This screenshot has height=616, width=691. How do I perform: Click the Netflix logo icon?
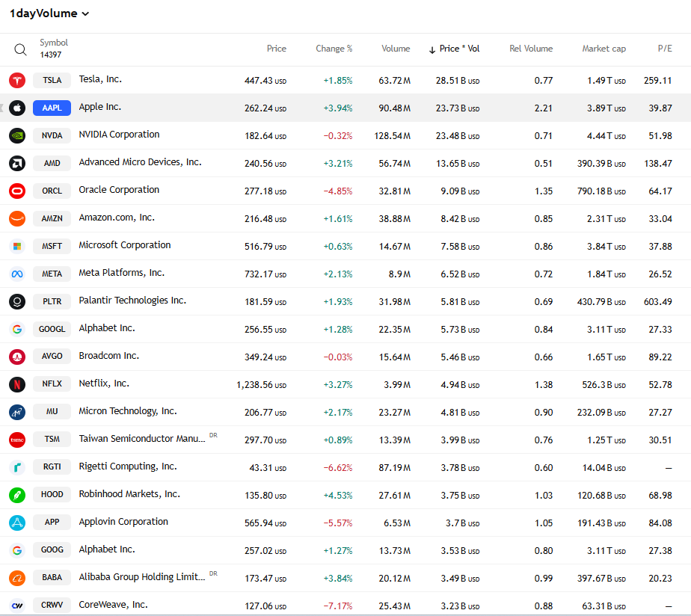pyautogui.click(x=17, y=385)
